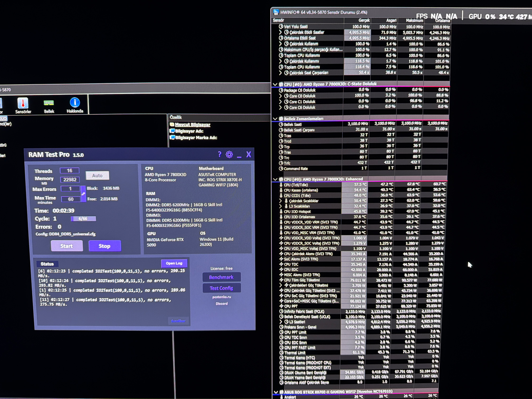Collapse the ASUS ROG STRIX X870E-H section
This screenshot has height=399, width=532.
276,392
